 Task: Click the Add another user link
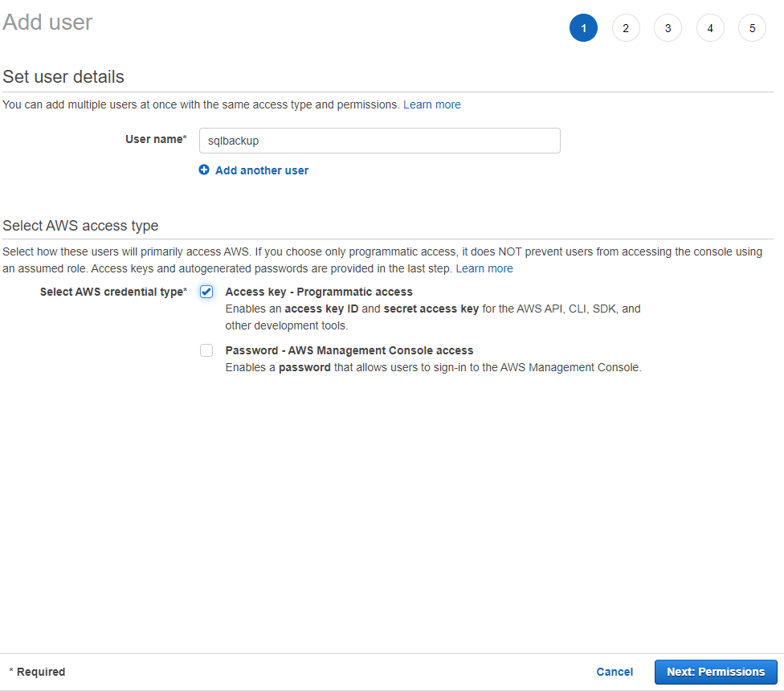tap(261, 170)
